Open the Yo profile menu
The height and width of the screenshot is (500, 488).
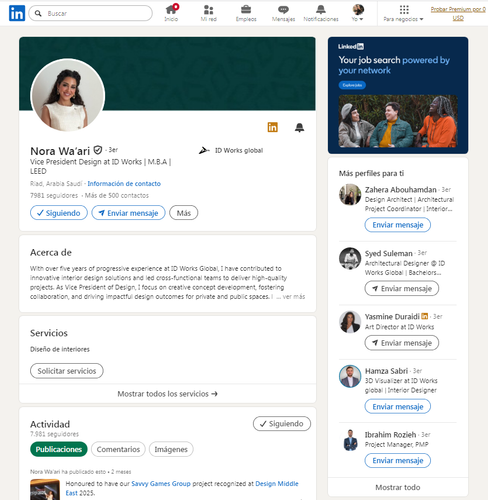(358, 13)
